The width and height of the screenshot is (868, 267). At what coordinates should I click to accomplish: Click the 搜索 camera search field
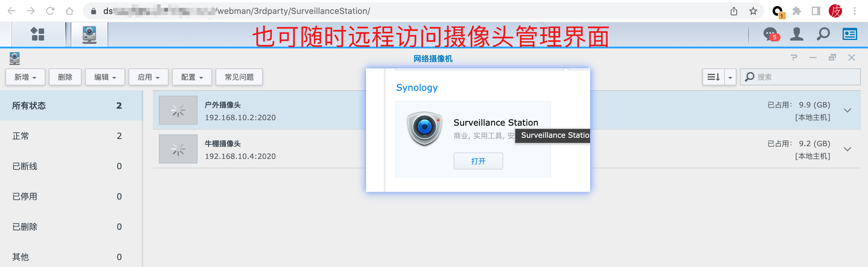[805, 77]
